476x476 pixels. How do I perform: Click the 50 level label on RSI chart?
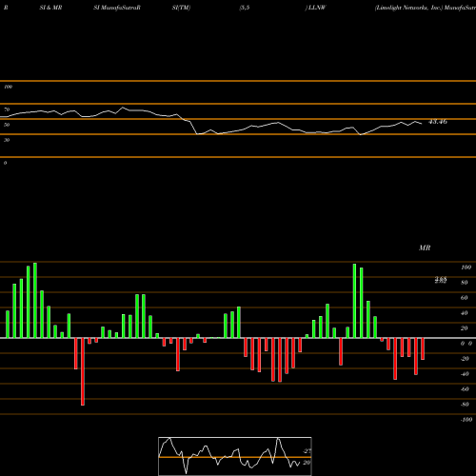[x=7, y=125]
